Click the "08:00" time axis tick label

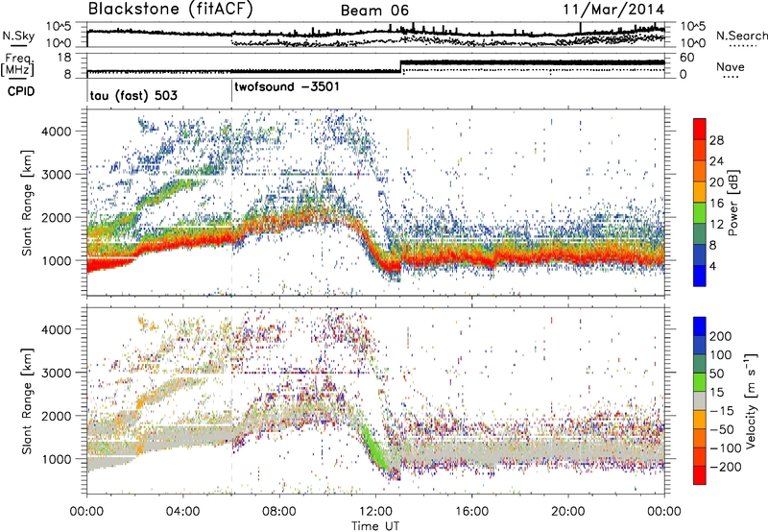(x=279, y=512)
